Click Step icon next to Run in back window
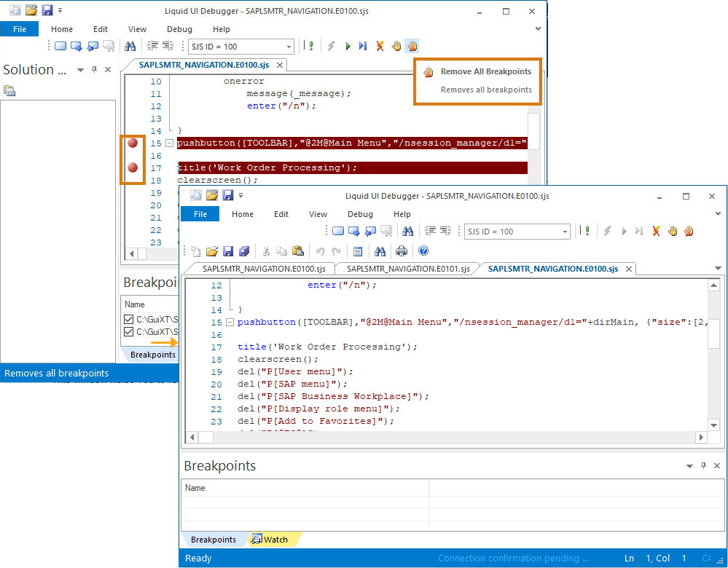The image size is (728, 568). (x=363, y=46)
